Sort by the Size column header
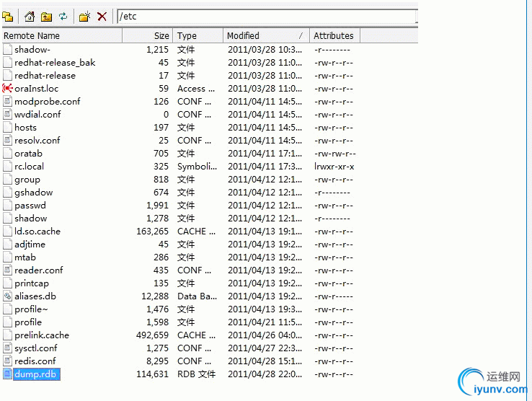 click(148, 35)
